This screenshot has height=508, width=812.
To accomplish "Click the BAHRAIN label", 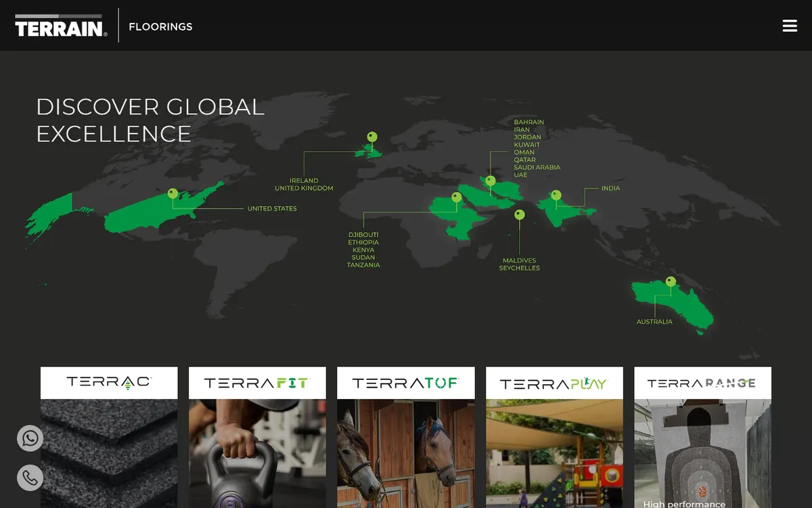I will (x=528, y=123).
